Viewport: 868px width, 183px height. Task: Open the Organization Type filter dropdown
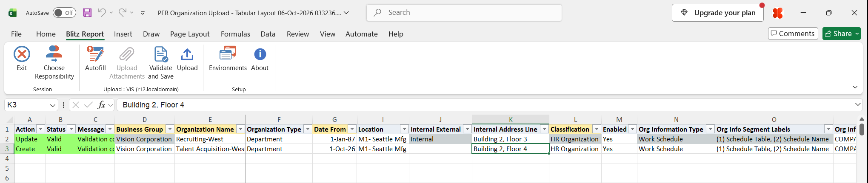tap(308, 129)
